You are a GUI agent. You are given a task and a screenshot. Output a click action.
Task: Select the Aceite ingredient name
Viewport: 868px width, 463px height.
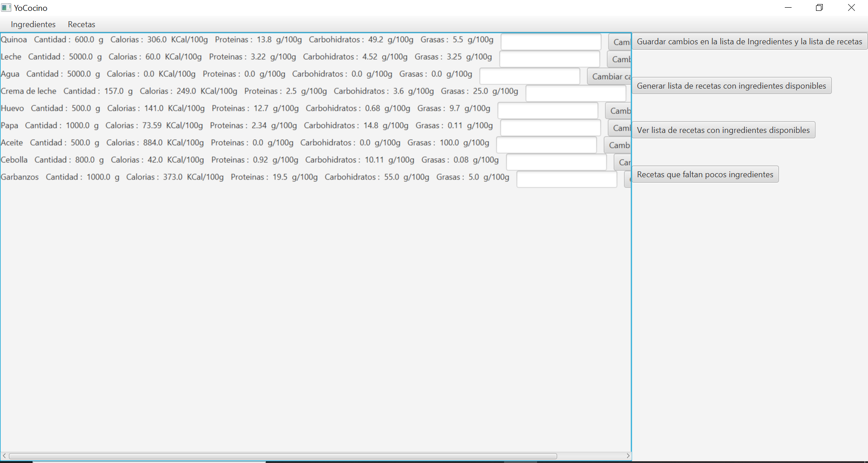point(12,143)
